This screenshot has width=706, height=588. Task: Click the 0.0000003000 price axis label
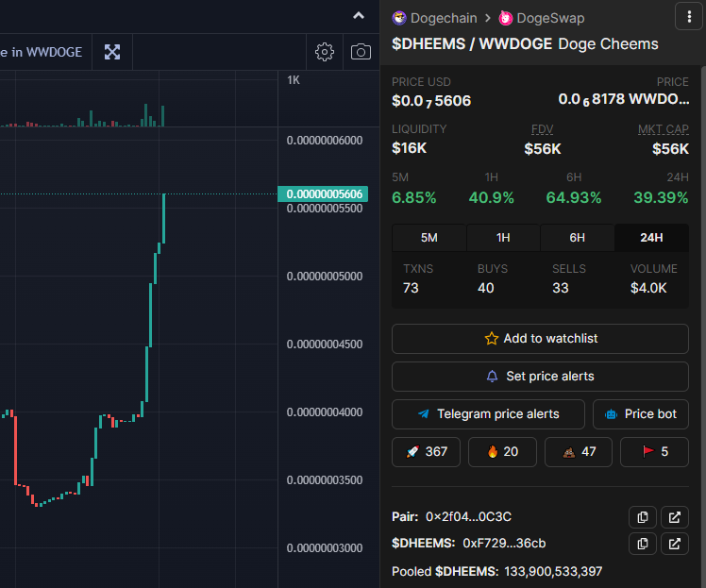coord(325,548)
